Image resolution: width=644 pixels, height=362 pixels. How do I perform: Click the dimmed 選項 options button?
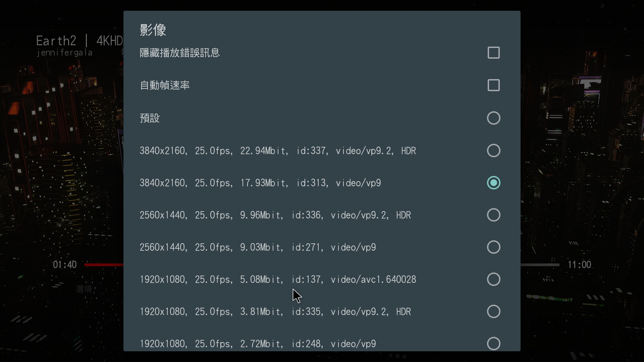(84, 289)
